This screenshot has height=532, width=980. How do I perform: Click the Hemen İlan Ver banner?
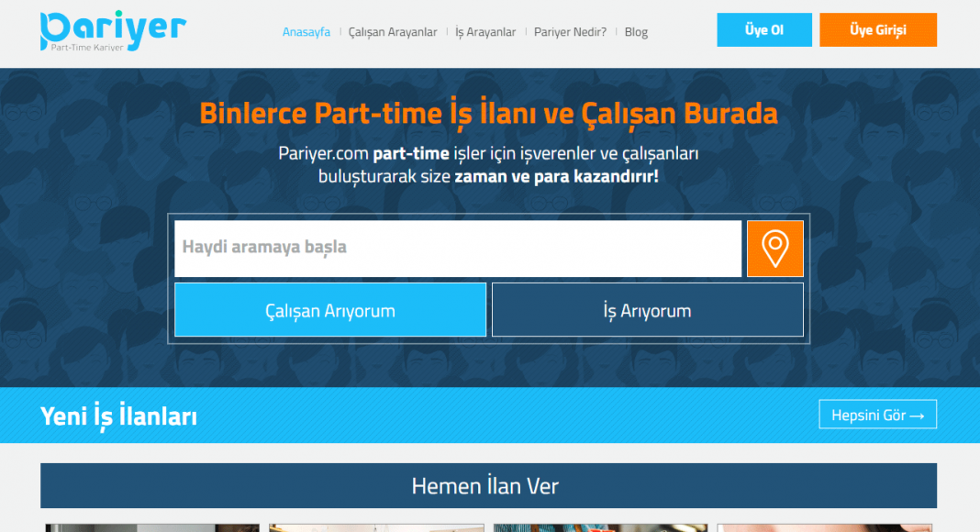point(489,486)
